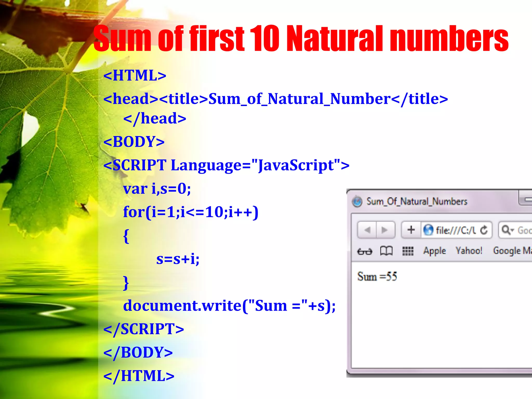Click the Sum_Of_Natural_Numbers window title
The image size is (532, 399).
[x=417, y=202]
